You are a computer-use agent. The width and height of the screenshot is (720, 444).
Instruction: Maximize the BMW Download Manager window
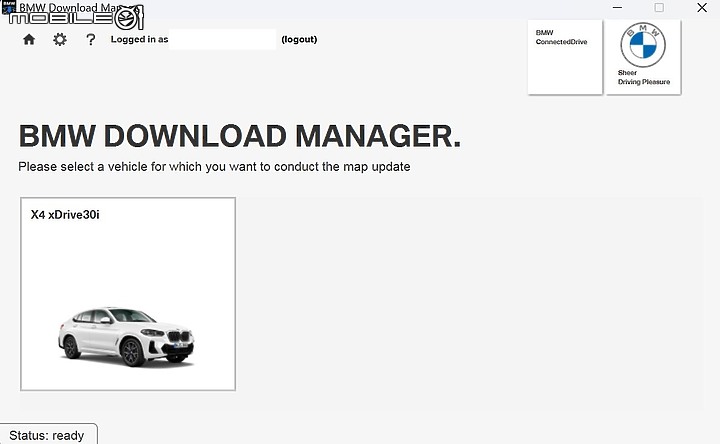coord(659,8)
